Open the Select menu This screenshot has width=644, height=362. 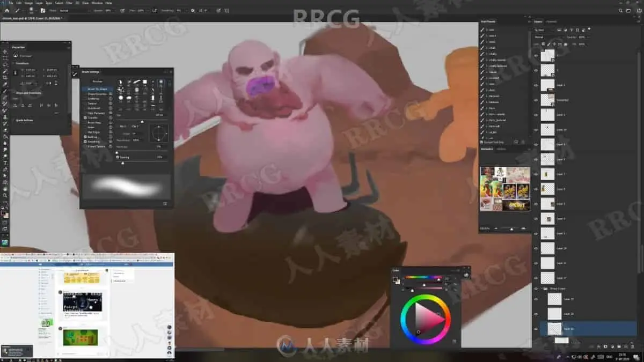click(59, 3)
